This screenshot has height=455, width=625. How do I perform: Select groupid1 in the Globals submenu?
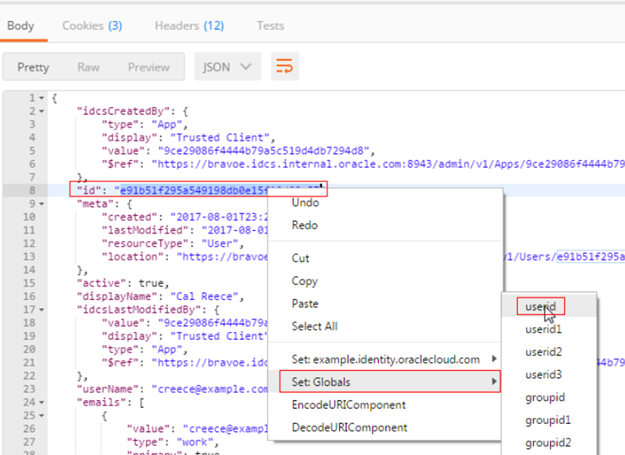pos(548,420)
